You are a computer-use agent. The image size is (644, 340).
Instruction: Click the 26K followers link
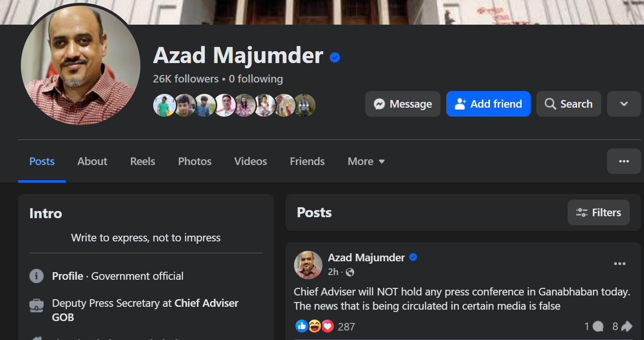(185, 79)
